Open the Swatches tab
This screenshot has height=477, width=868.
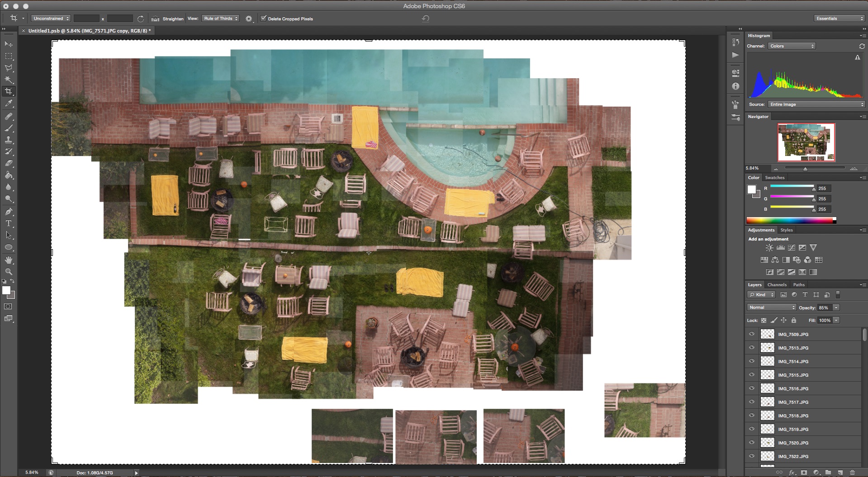click(774, 178)
